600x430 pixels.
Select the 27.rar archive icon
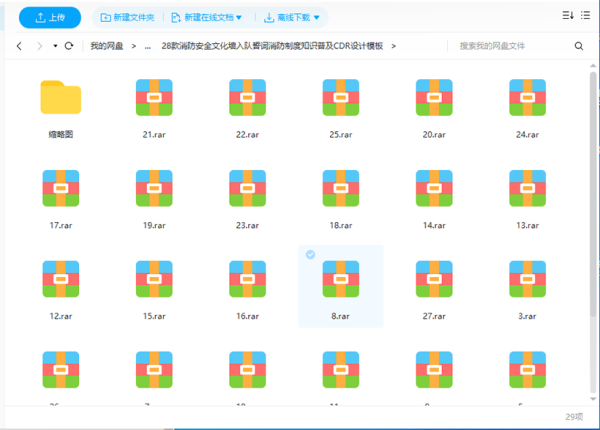(x=434, y=279)
